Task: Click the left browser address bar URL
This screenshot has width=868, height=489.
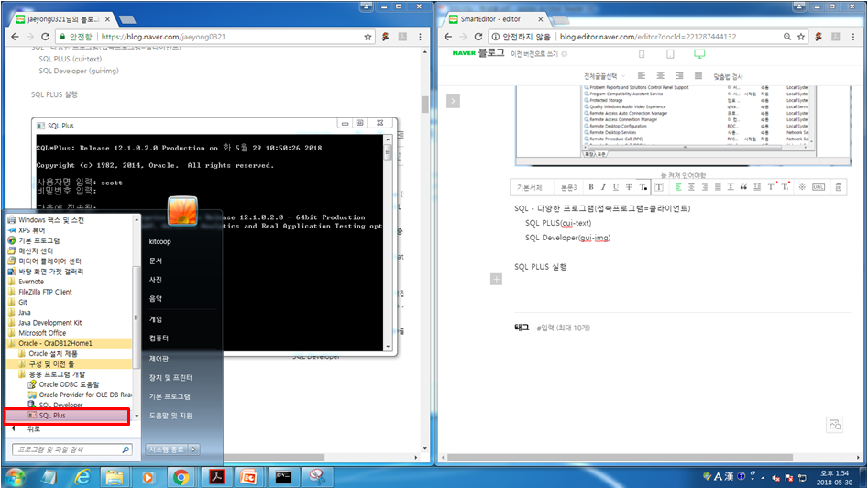Action: [163, 37]
